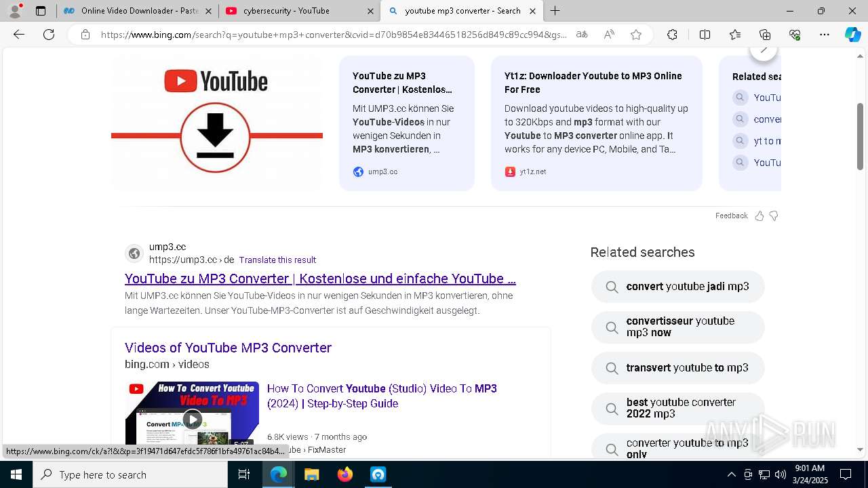
Task: Open a new browser tab
Action: [555, 11]
